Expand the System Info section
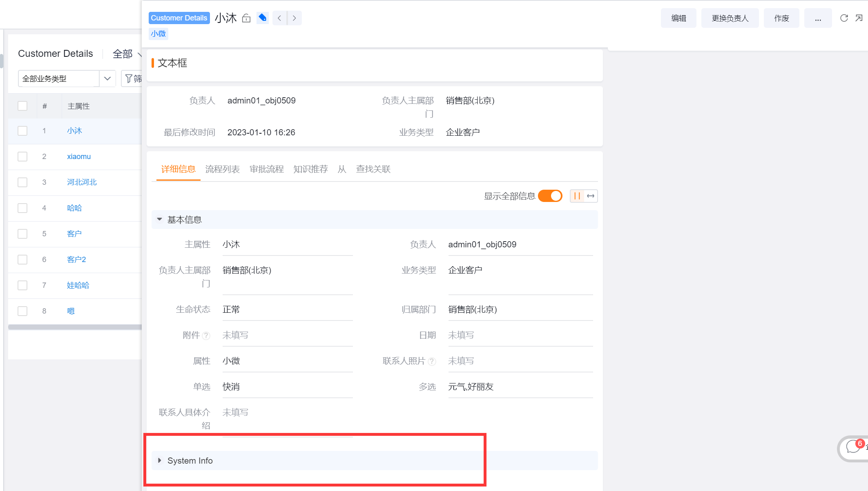Viewport: 868px width, 491px height. [159, 460]
